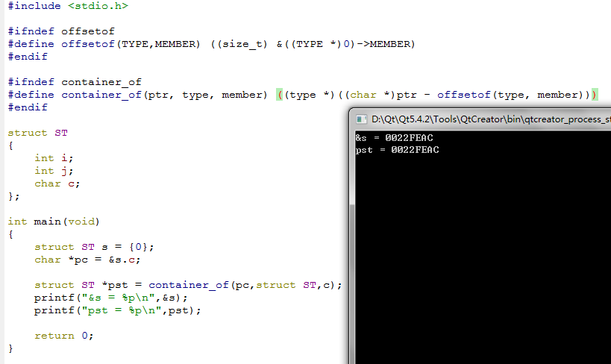Click the '#ifndef container_of' line
This screenshot has width=611, height=364.
tap(75, 82)
